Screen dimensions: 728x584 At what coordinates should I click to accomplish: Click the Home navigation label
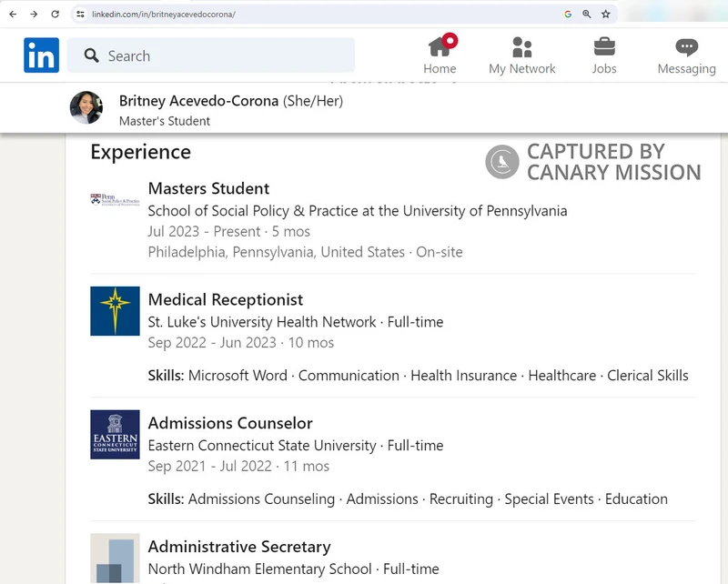click(x=440, y=69)
